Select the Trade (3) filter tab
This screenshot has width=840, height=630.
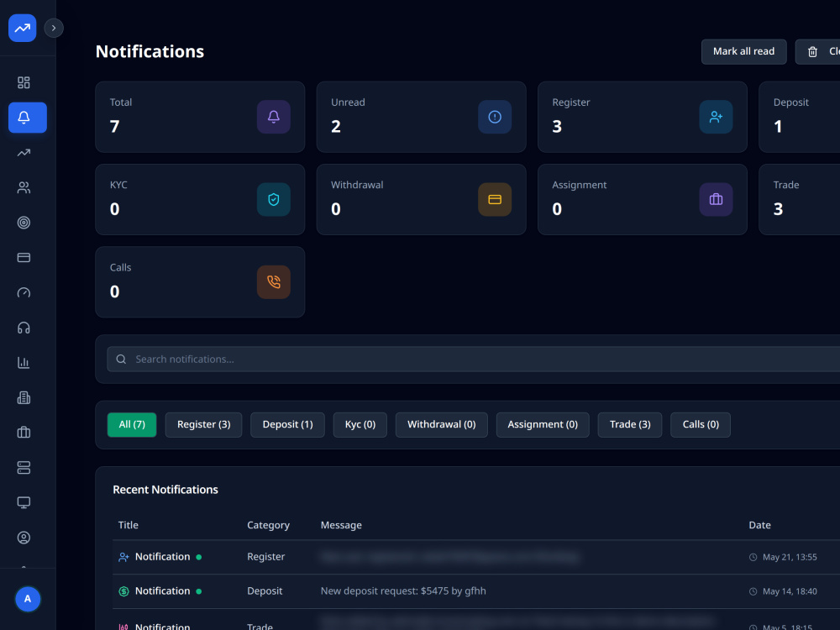point(630,425)
